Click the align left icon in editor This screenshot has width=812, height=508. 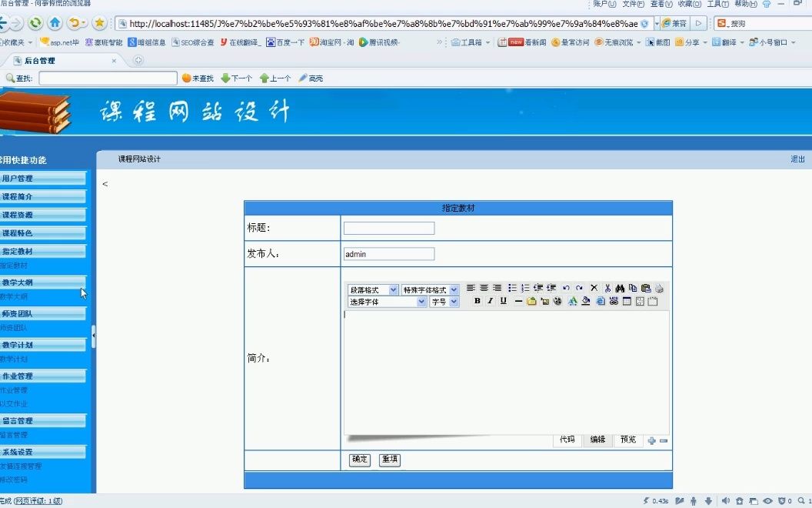(471, 288)
